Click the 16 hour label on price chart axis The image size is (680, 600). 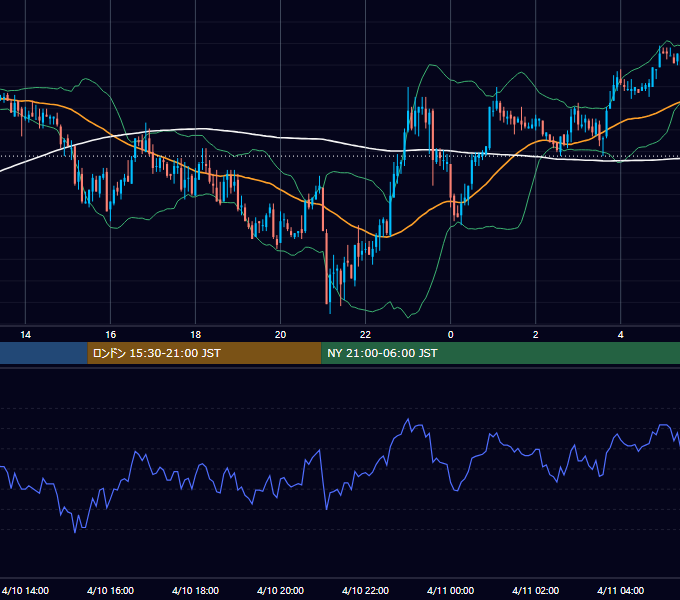tap(111, 335)
